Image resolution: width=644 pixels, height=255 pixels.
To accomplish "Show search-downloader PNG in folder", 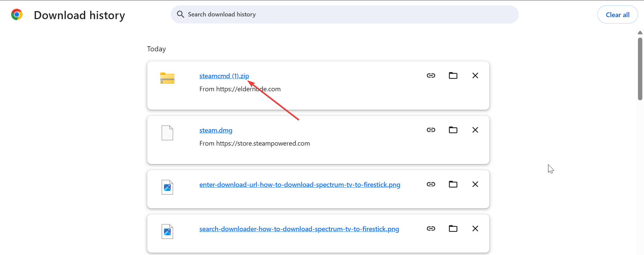I will click(453, 228).
